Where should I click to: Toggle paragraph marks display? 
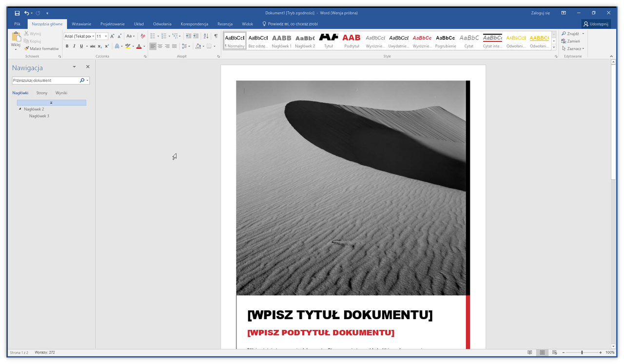pos(216,36)
